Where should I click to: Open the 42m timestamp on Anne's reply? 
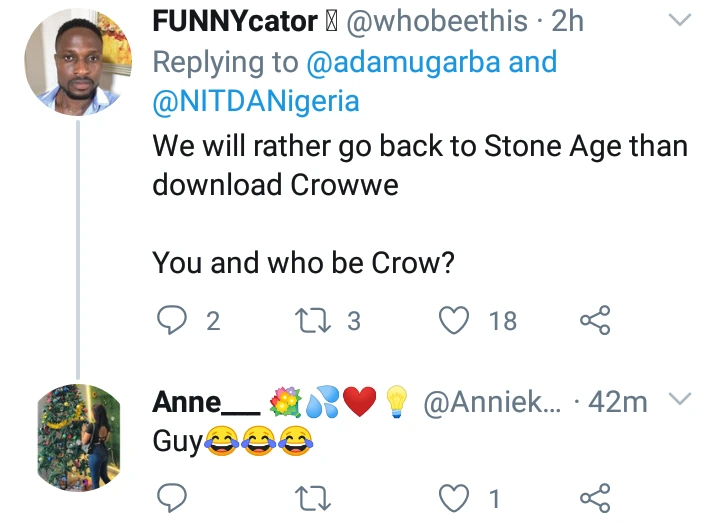pos(620,403)
